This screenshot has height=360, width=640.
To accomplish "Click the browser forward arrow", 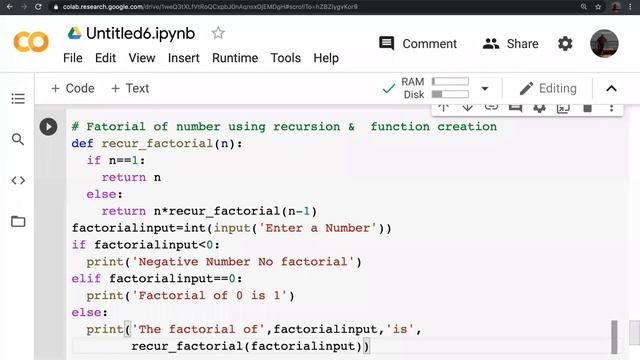I will point(24,7).
